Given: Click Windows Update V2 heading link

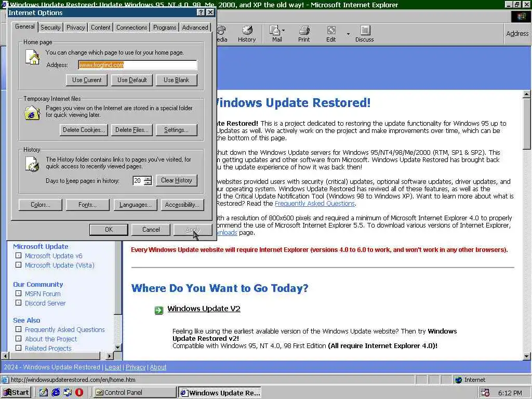Looking at the screenshot, I should click(204, 309).
